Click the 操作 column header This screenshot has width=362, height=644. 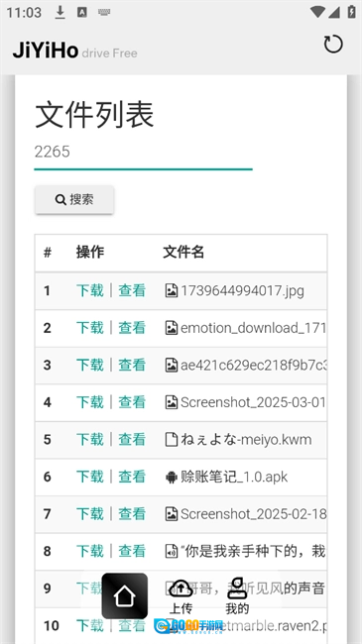(x=90, y=252)
